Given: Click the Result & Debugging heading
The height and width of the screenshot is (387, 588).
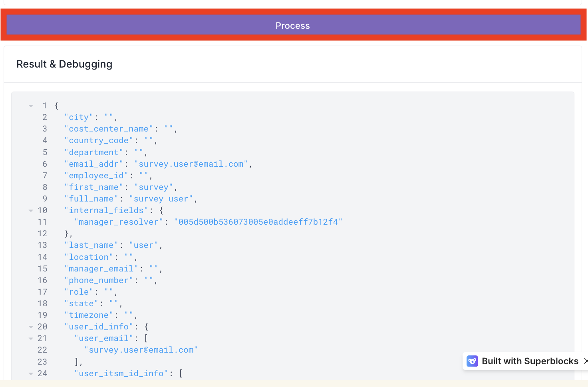Looking at the screenshot, I should [64, 64].
